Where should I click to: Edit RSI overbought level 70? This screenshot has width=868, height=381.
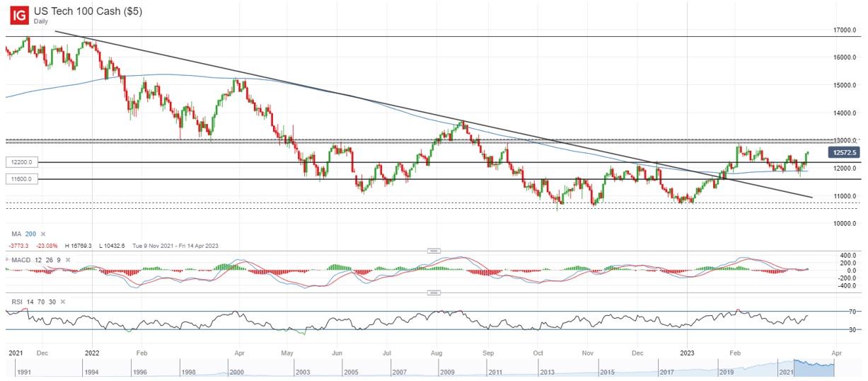click(42, 302)
